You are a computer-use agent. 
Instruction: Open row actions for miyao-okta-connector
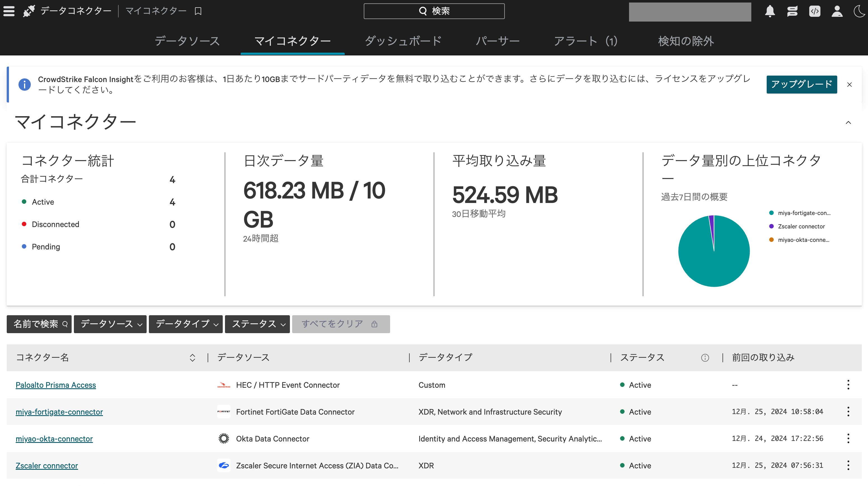[x=848, y=438]
